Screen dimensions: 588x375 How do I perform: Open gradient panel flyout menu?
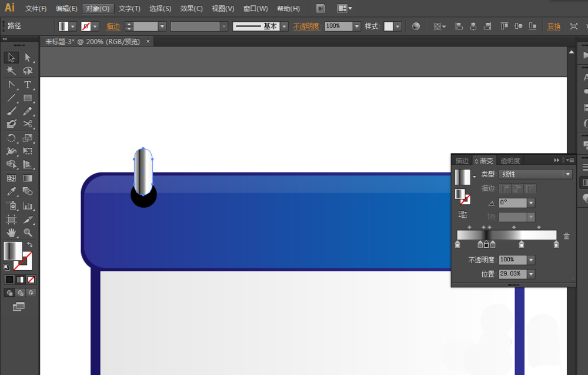click(570, 160)
